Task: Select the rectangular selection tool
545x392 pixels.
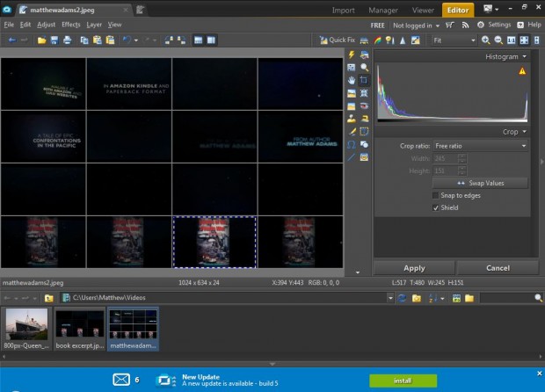Action: pyautogui.click(x=364, y=132)
